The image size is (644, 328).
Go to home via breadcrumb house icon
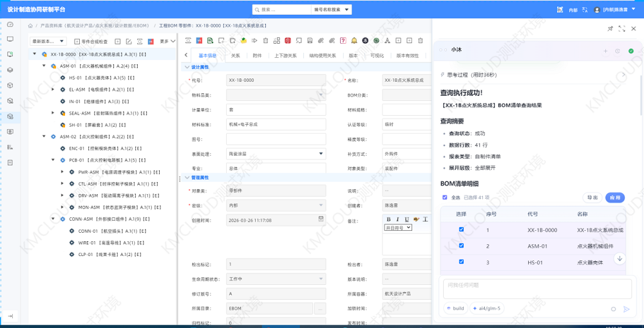tap(30, 26)
